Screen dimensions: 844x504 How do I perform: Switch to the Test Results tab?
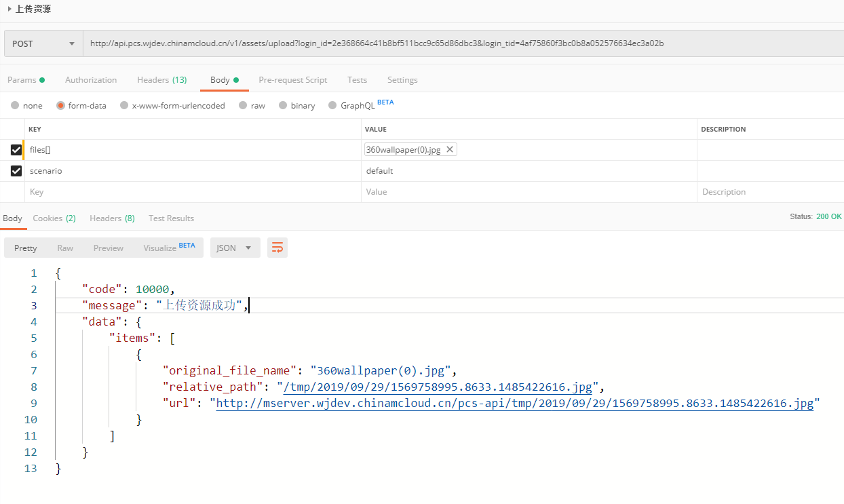click(x=171, y=218)
